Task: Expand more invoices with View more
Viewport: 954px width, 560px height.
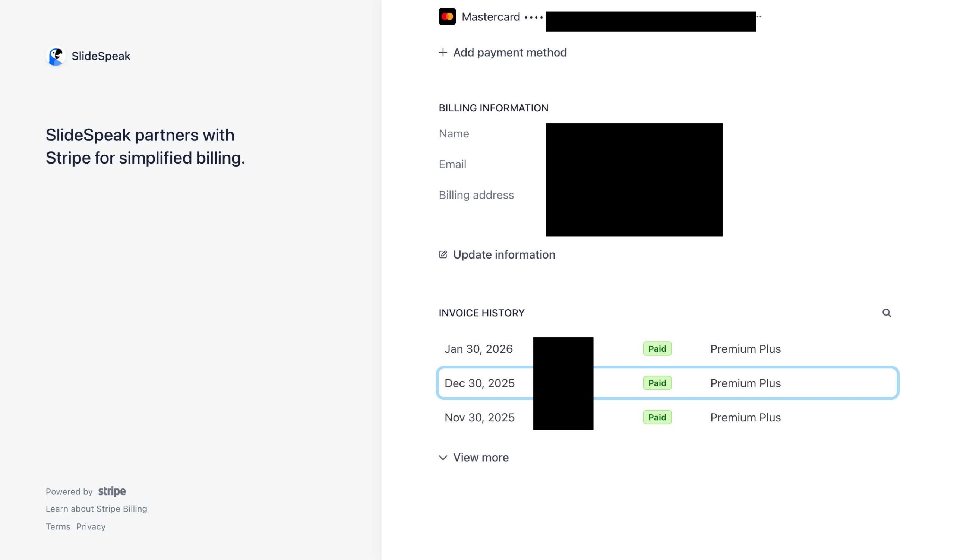Action: pyautogui.click(x=481, y=458)
